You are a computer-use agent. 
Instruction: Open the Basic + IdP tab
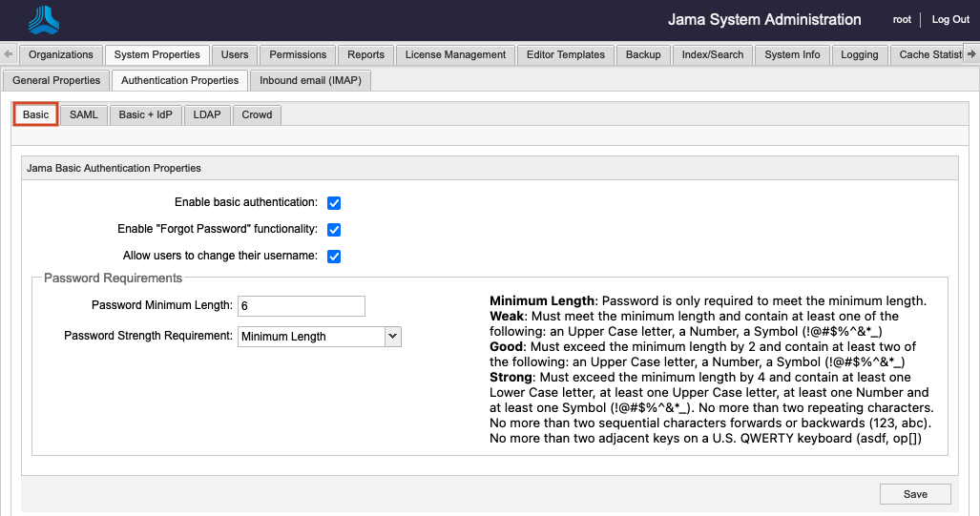146,115
